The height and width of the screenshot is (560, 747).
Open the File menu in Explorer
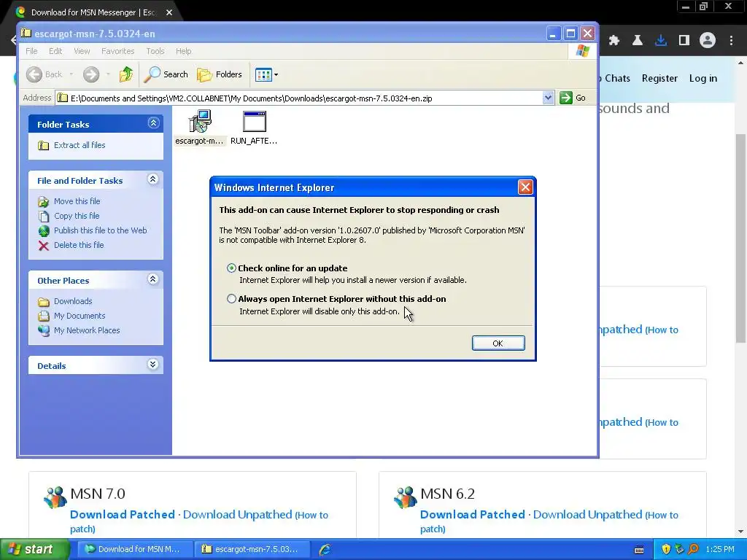click(x=31, y=51)
